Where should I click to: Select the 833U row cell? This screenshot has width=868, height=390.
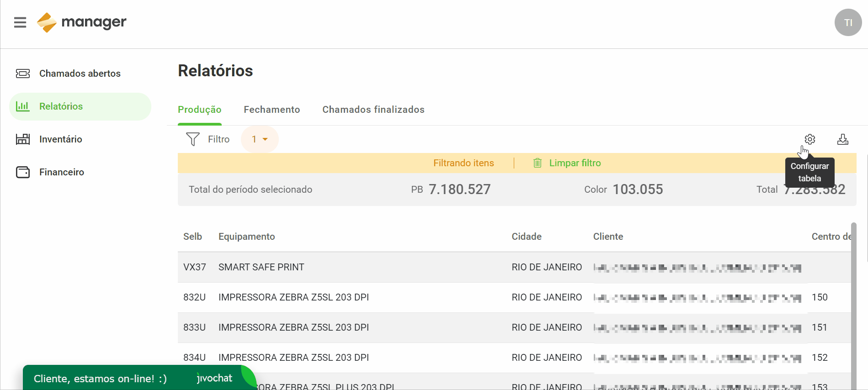[195, 327]
